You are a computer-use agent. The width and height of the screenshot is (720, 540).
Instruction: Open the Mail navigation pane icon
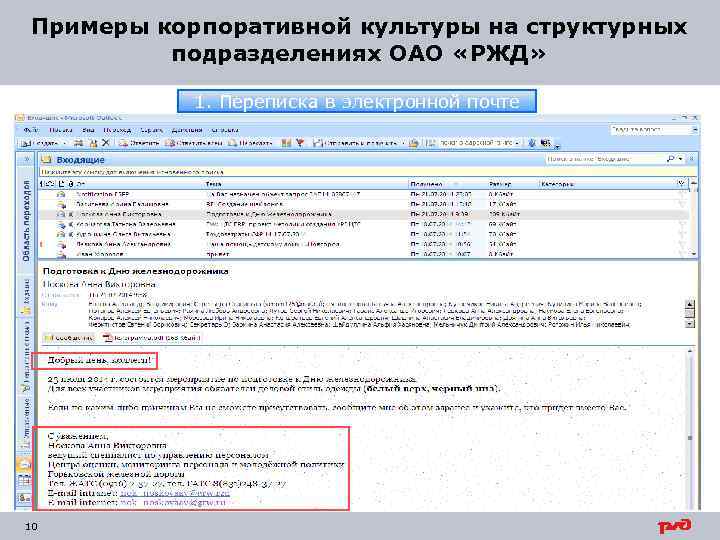click(24, 464)
